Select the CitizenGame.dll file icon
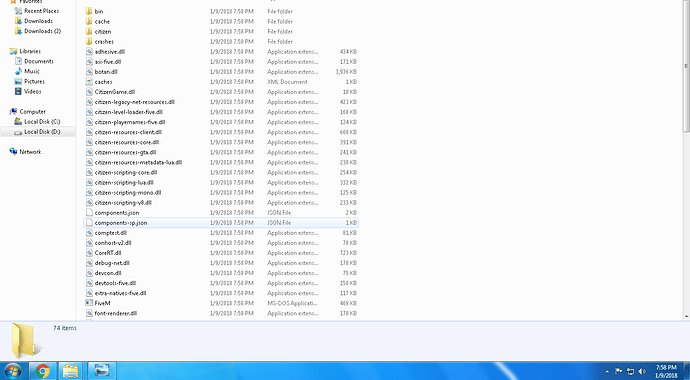The image size is (690, 380). pyautogui.click(x=89, y=92)
